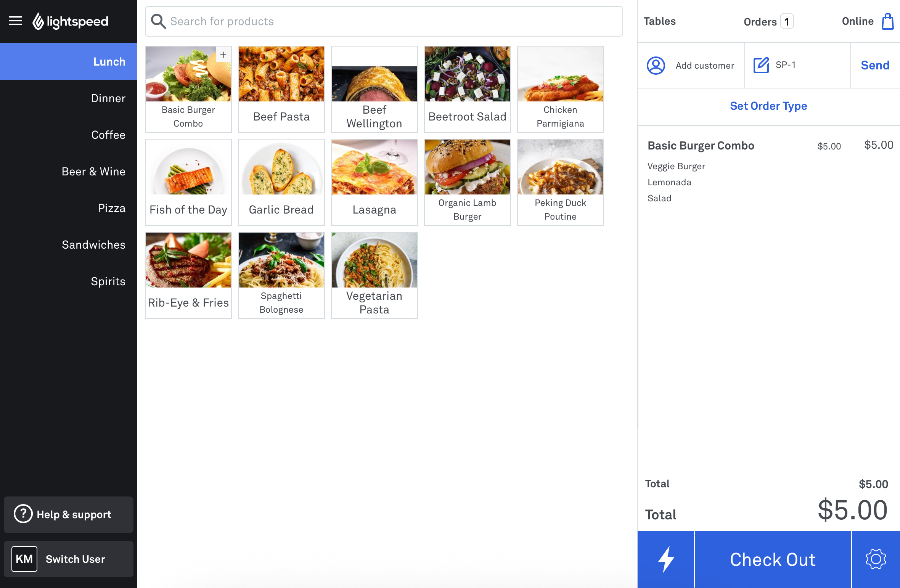
Task: Open Help & support
Action: coord(69,514)
